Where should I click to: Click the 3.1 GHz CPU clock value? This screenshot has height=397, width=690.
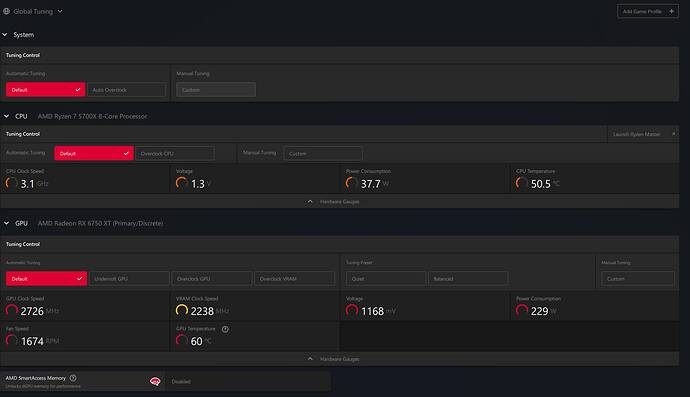(34, 184)
